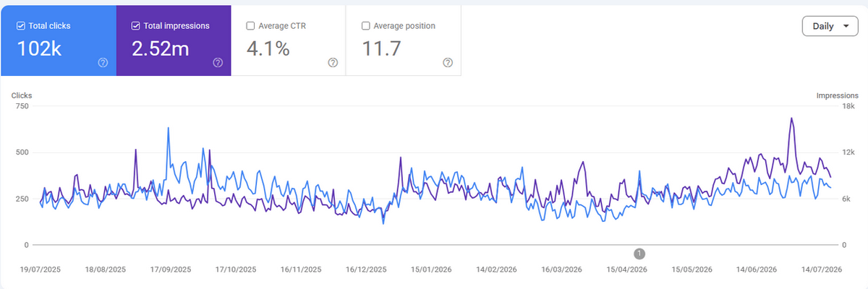Click the 15/01/2026 date label
868x289 pixels.
tap(432, 269)
